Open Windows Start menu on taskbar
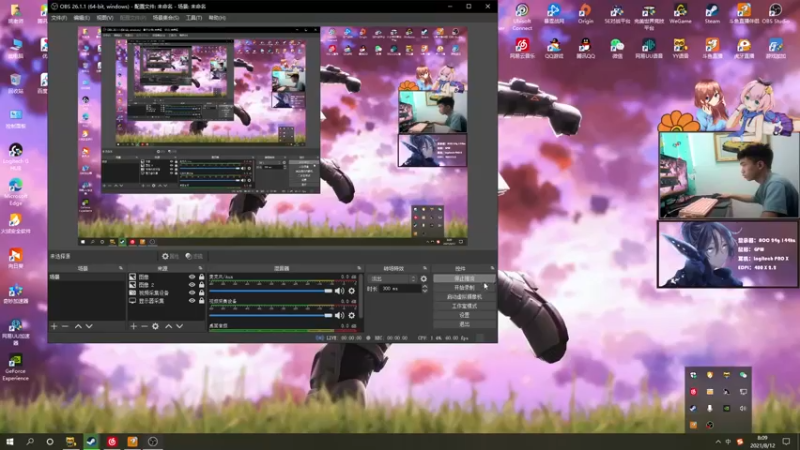 [10, 442]
